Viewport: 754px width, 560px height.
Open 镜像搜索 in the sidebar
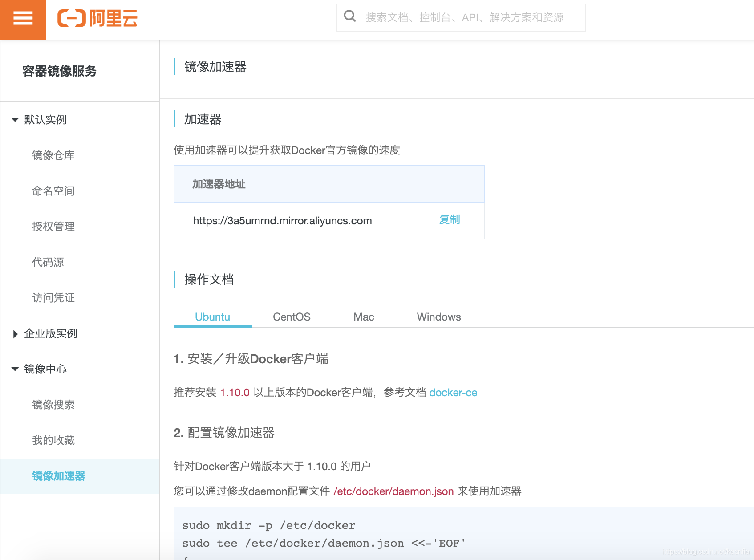click(53, 405)
